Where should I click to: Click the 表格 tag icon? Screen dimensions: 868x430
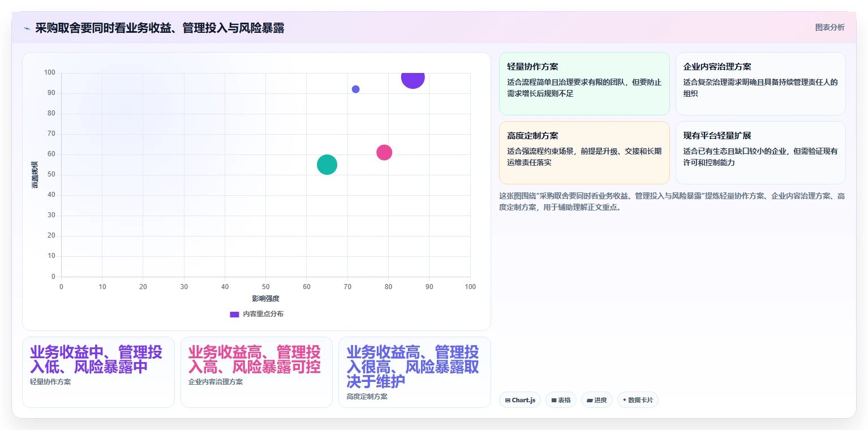[x=554, y=401]
